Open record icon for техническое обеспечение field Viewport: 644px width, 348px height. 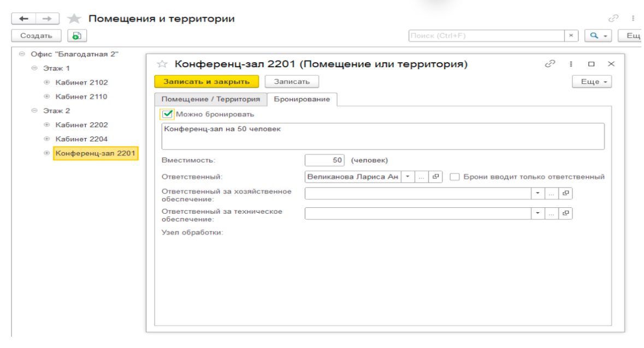565,213
